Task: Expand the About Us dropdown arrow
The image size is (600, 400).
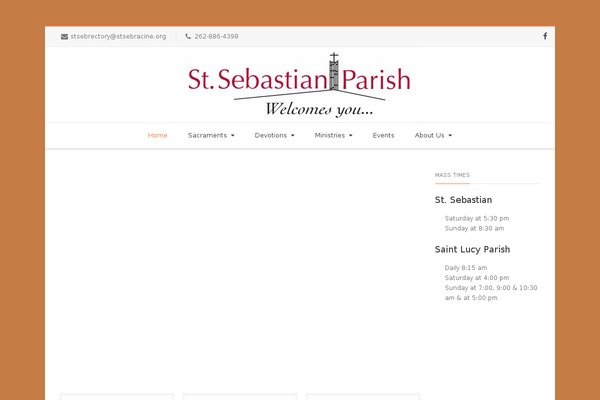Action: coord(450,136)
